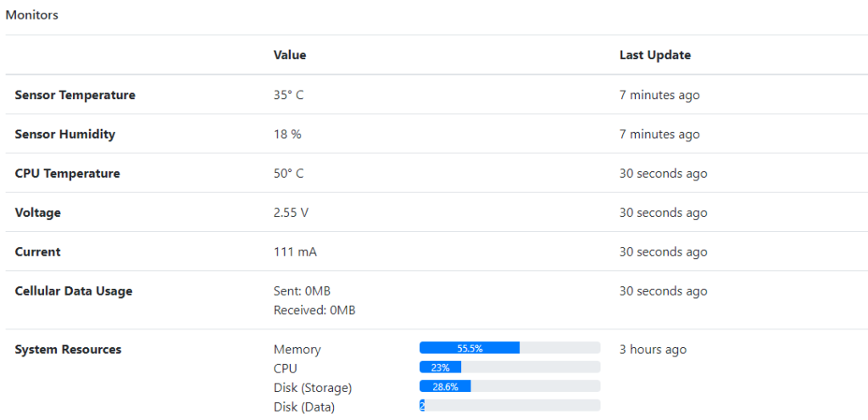Image resolution: width=868 pixels, height=420 pixels.
Task: Click the CPU usage progress bar
Action: pyautogui.click(x=509, y=367)
